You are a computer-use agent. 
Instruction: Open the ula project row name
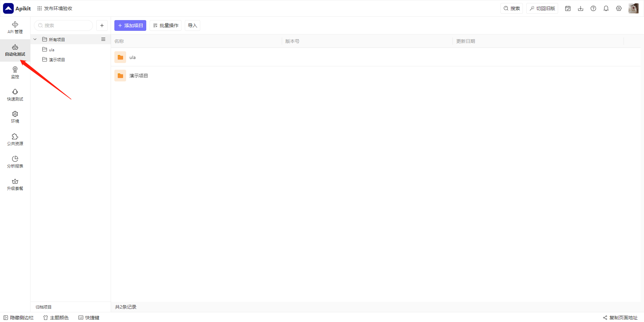(x=132, y=57)
